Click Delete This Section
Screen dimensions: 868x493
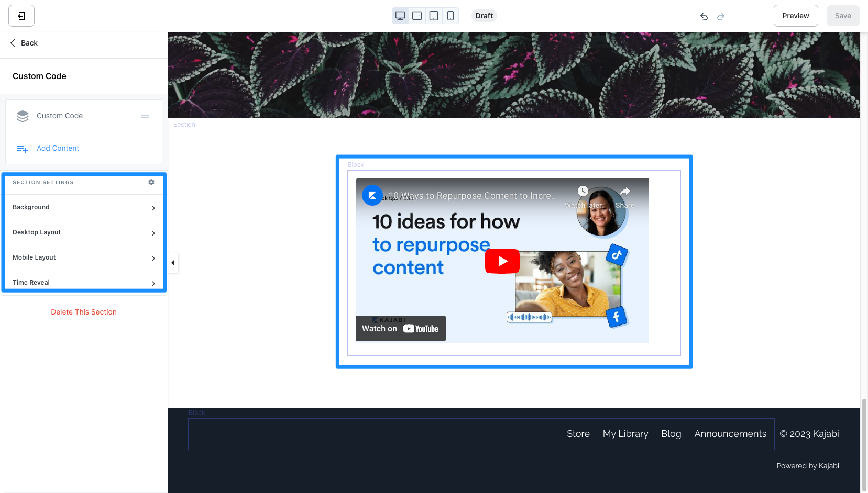84,312
